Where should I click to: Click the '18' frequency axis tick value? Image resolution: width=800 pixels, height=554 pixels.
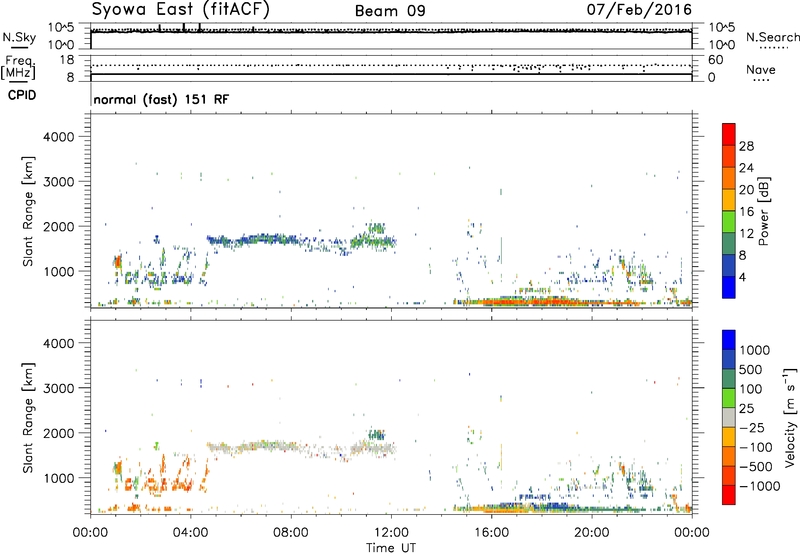click(x=66, y=60)
